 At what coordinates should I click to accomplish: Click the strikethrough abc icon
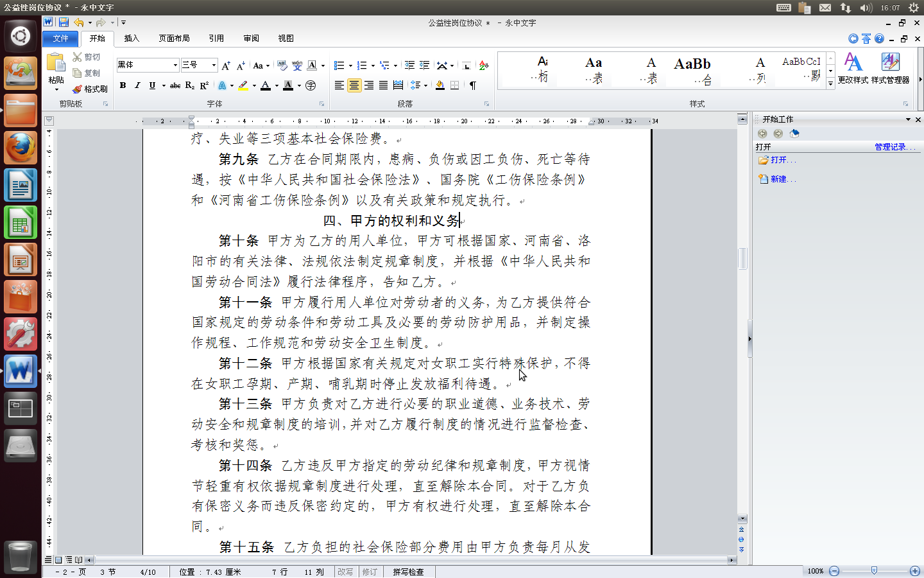click(x=175, y=85)
